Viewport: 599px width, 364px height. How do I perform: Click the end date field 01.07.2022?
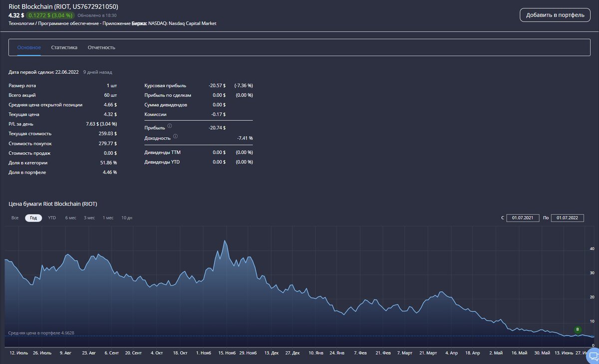pos(568,218)
